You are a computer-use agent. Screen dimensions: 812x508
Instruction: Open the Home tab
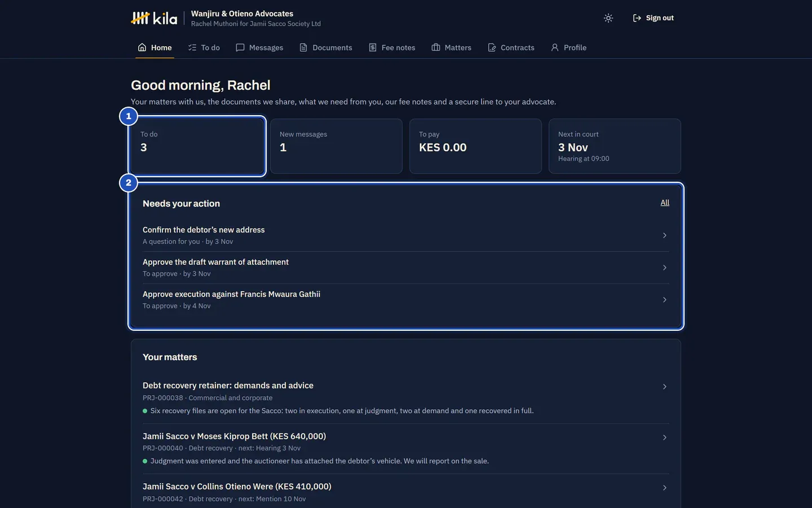[155, 47]
